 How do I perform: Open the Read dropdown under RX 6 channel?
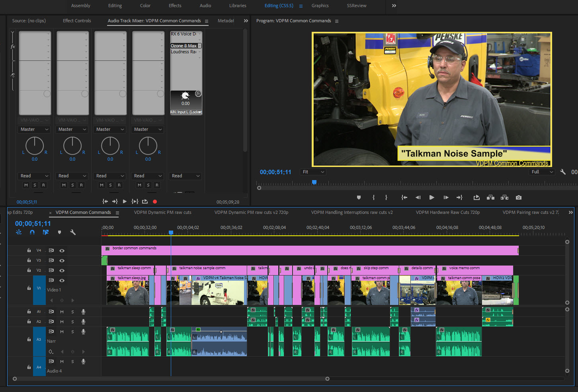tap(186, 176)
